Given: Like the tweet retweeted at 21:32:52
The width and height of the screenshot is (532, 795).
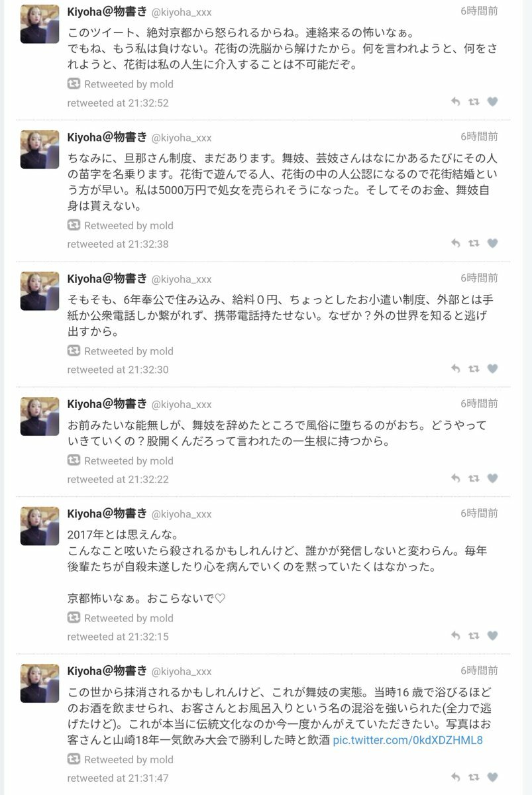Looking at the screenshot, I should (x=492, y=102).
